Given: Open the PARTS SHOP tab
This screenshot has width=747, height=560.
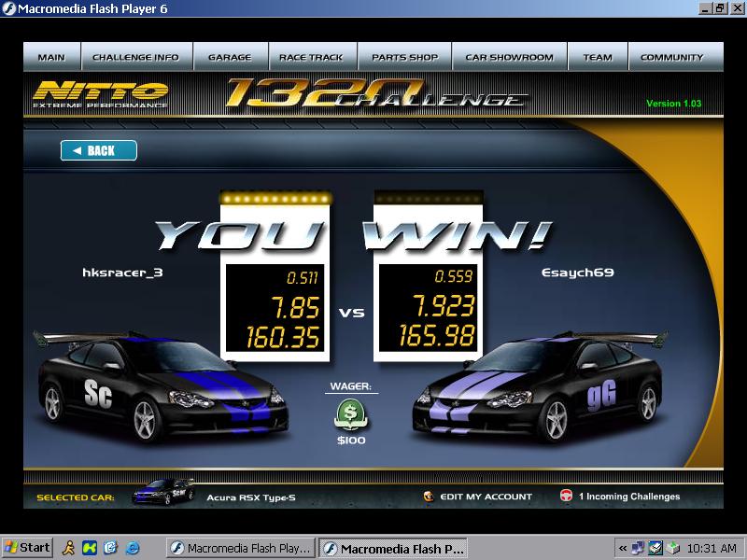Looking at the screenshot, I should point(404,57).
